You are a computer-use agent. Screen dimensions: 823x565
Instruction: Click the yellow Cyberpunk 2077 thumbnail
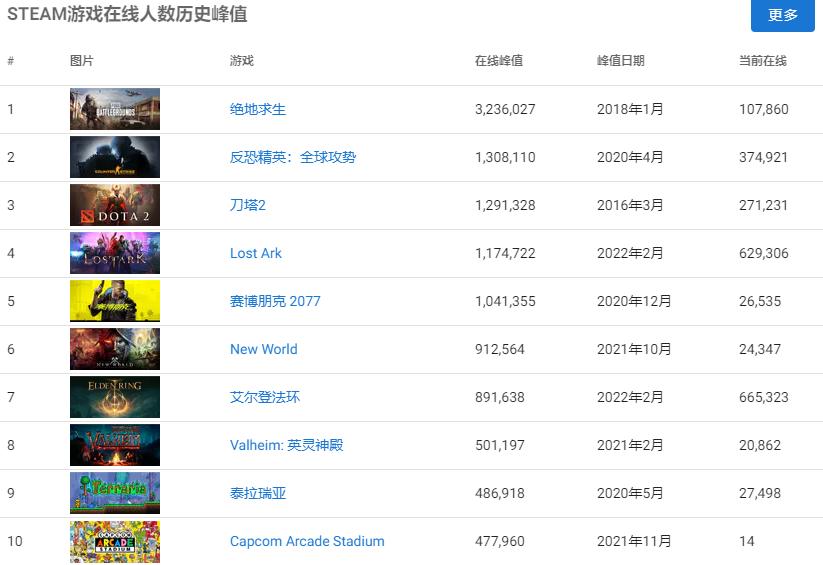115,301
